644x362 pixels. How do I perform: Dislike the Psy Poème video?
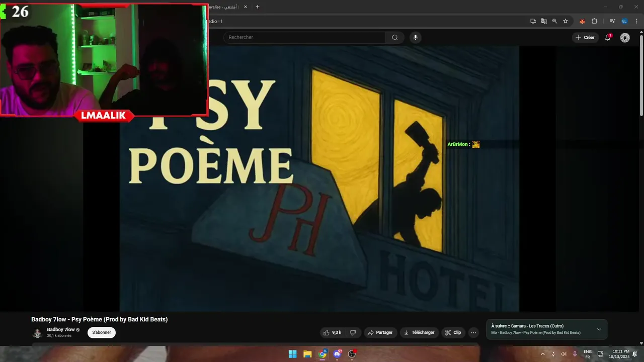point(353,332)
